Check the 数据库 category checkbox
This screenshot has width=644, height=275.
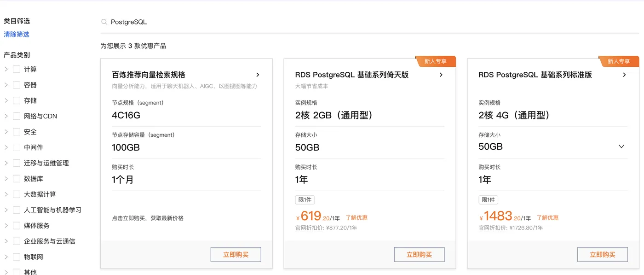[16, 178]
